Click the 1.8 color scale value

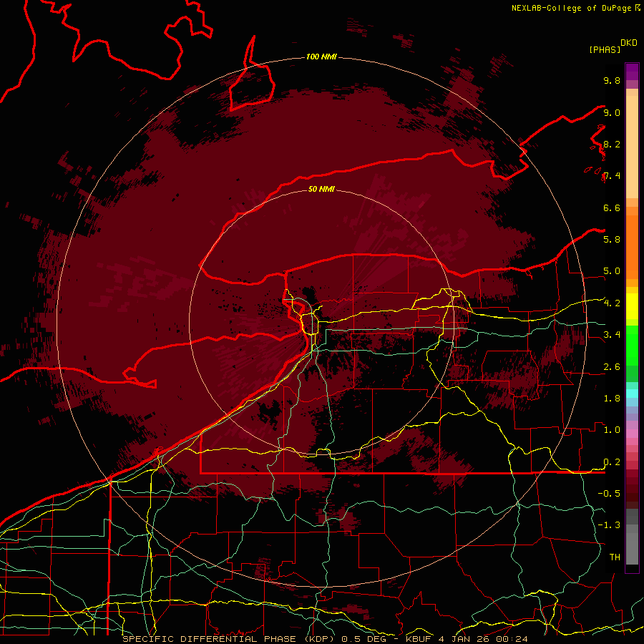point(612,399)
